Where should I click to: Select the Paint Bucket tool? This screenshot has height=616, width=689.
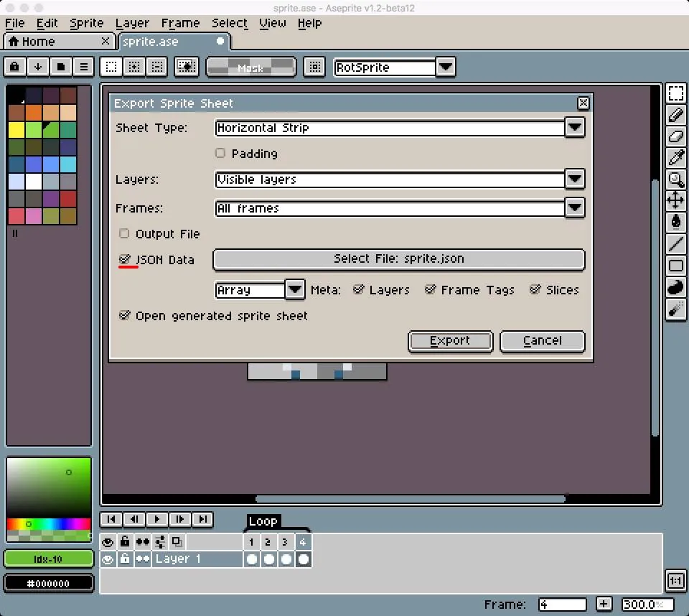(x=676, y=222)
